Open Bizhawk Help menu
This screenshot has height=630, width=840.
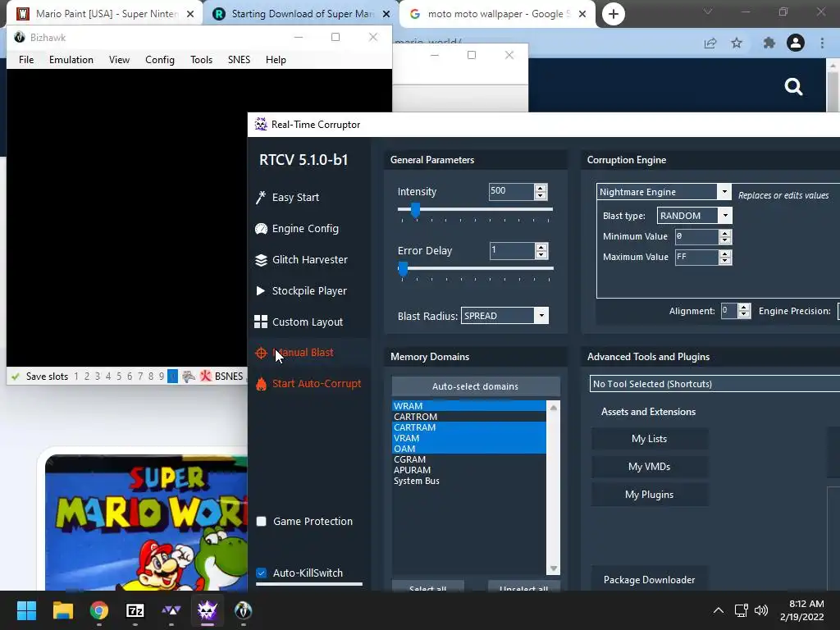pyautogui.click(x=276, y=59)
